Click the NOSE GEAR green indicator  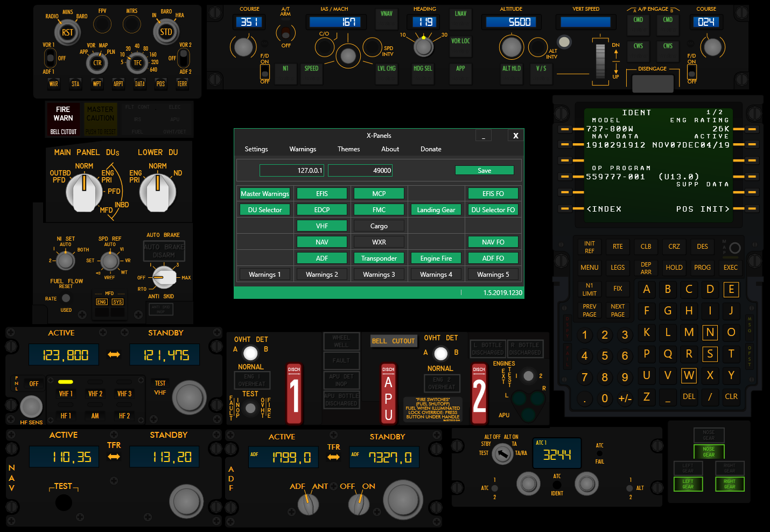(709, 451)
